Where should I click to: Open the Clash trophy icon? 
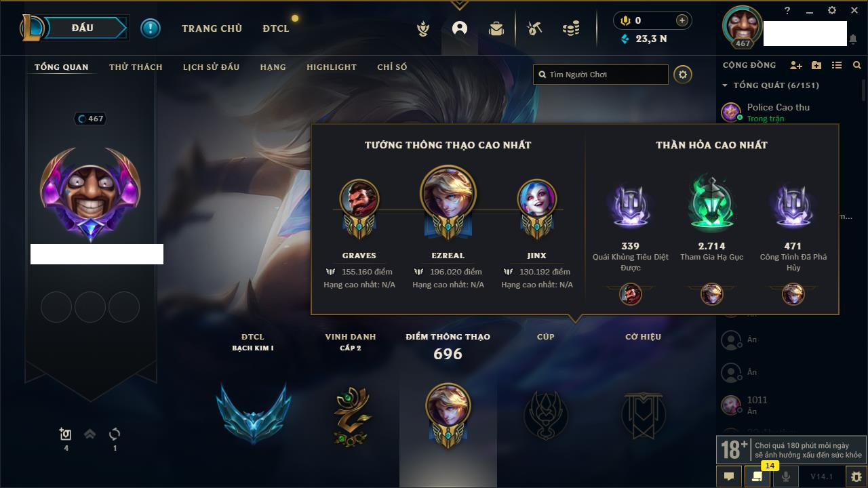tap(423, 28)
